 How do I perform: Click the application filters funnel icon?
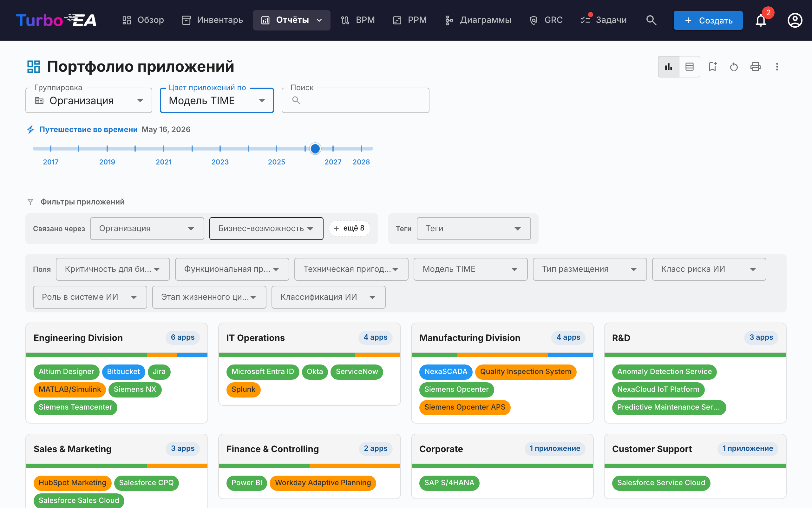click(30, 202)
